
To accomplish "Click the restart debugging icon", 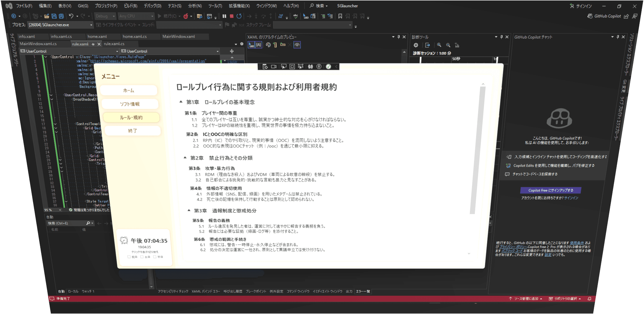I will pos(239,16).
